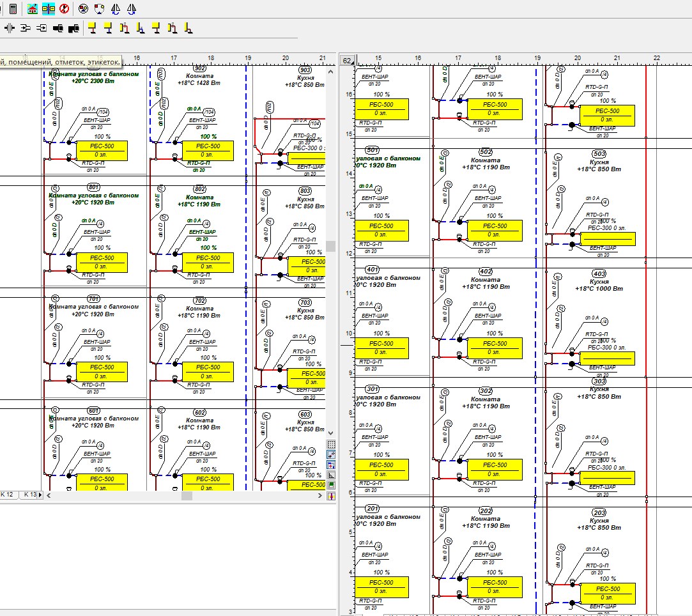The height and width of the screenshot is (616, 692).
Task: Click the left pane scroll up arrow
Action: pos(330,71)
